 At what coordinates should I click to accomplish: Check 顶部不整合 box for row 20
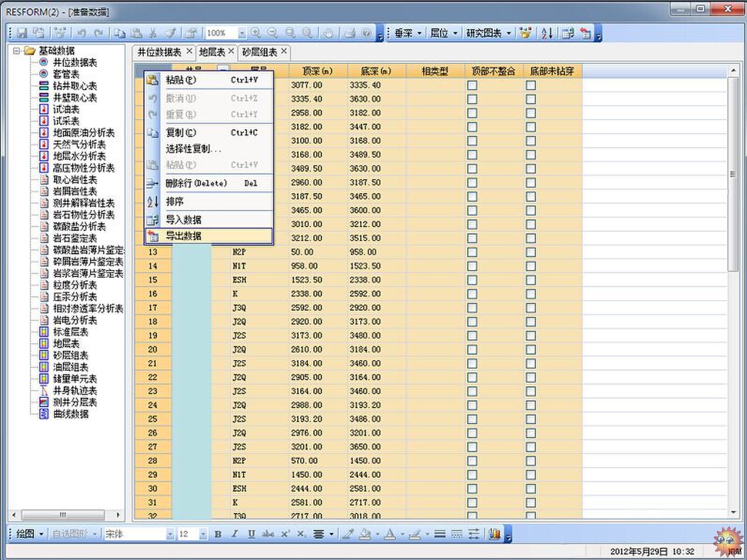472,349
